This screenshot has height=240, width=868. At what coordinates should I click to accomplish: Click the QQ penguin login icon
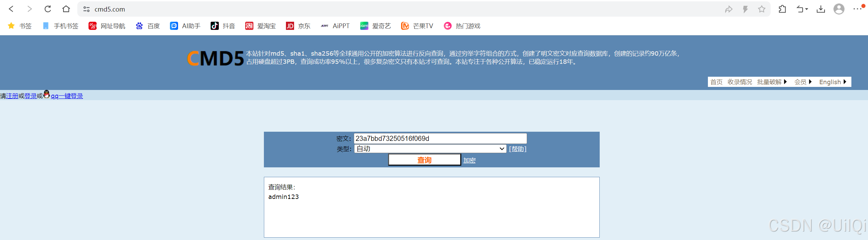click(x=47, y=94)
